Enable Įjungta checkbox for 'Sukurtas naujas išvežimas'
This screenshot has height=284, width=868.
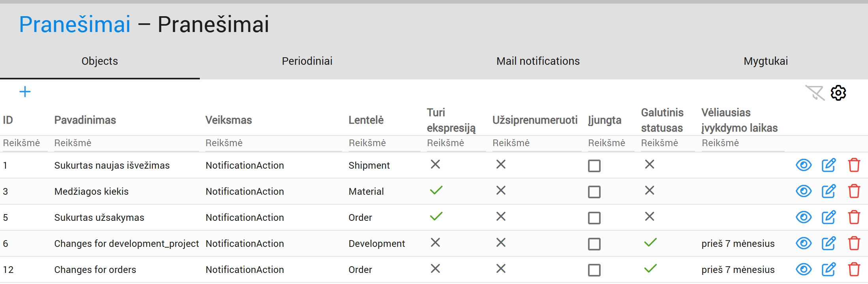(x=594, y=166)
